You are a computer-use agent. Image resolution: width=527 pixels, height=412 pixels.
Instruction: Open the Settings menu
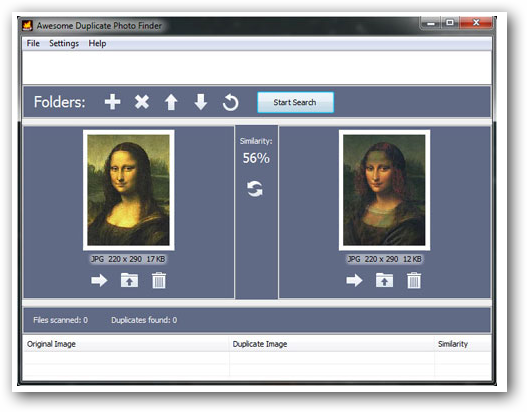point(64,43)
